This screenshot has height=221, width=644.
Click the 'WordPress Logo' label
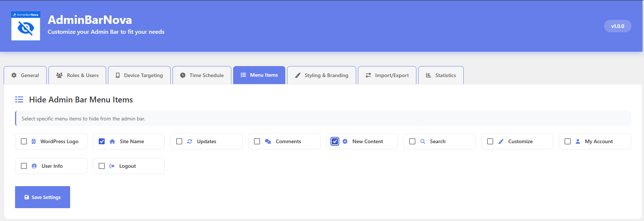[59, 141]
